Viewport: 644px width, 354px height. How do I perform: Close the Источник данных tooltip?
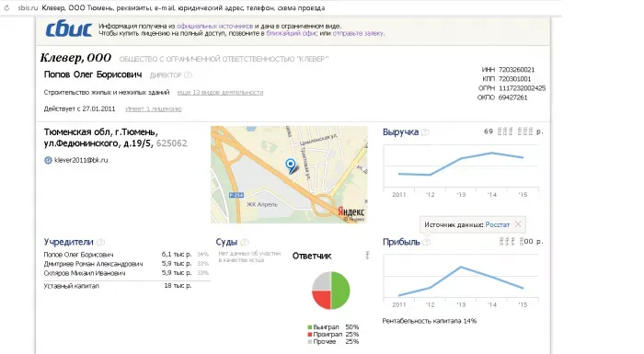518,224
